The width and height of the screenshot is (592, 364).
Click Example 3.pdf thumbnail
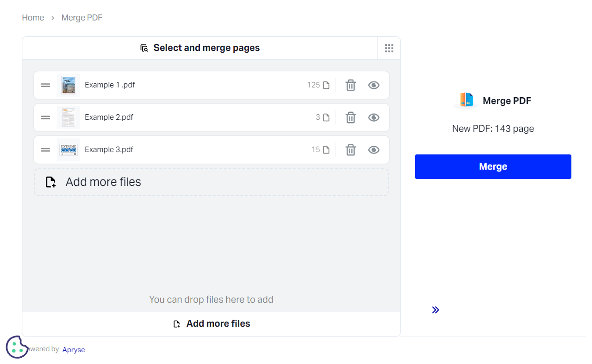click(68, 150)
